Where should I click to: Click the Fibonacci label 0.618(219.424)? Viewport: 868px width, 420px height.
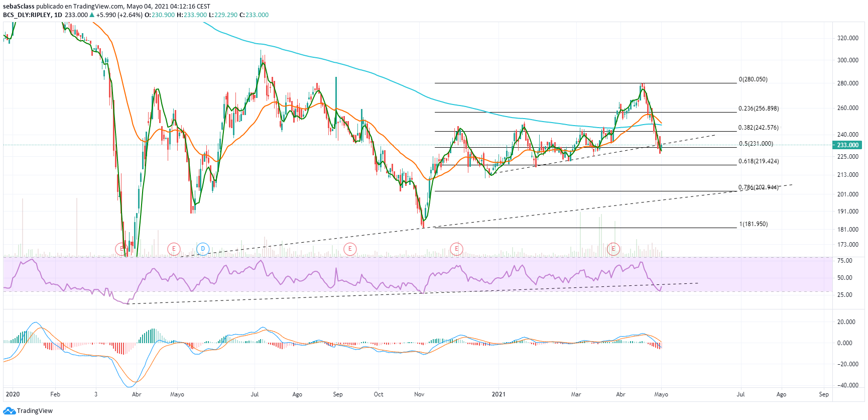759,161
